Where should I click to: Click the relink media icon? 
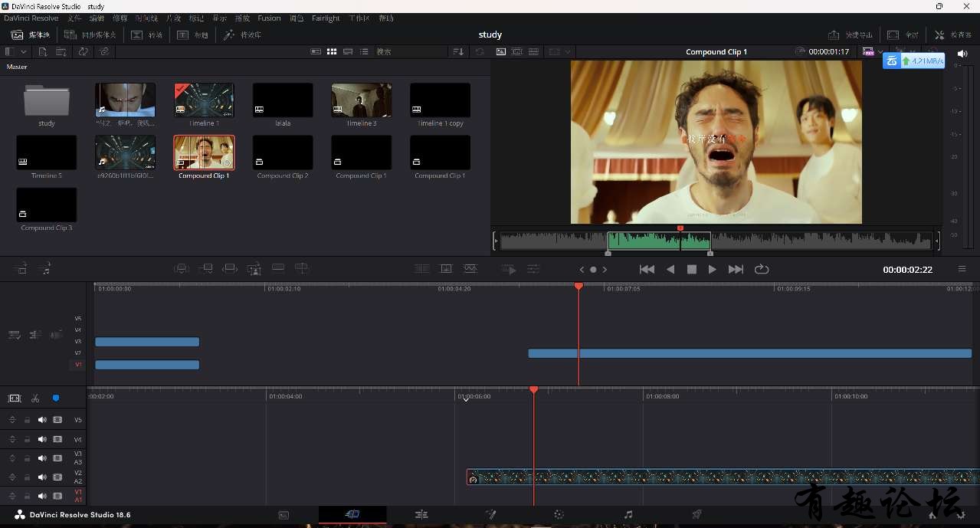[104, 51]
